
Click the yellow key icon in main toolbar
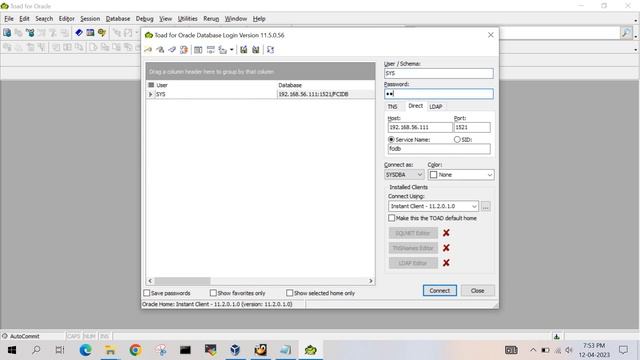click(102, 33)
